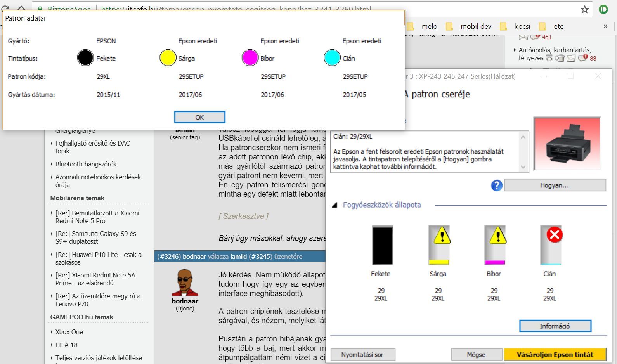Open the etc bookmarks folder

click(x=551, y=26)
